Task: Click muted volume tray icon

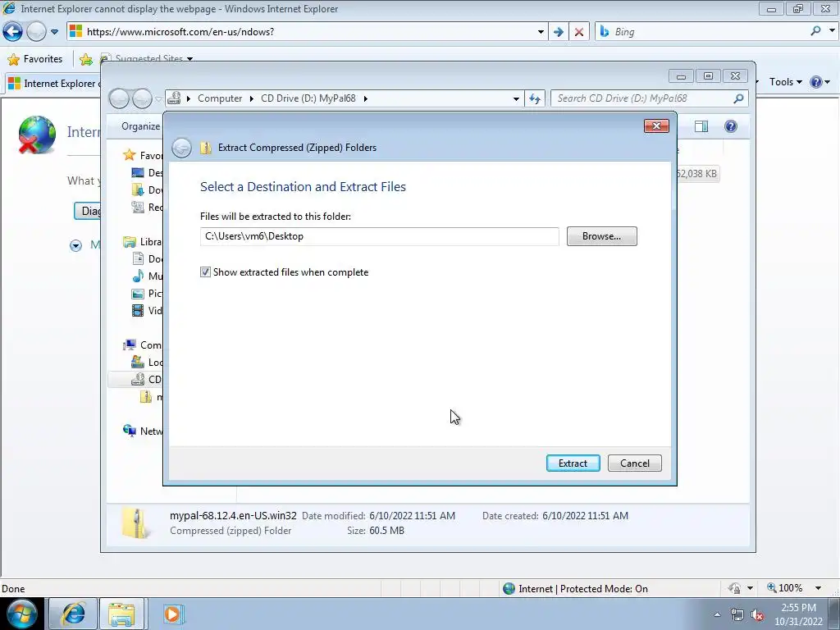Action: [x=757, y=614]
